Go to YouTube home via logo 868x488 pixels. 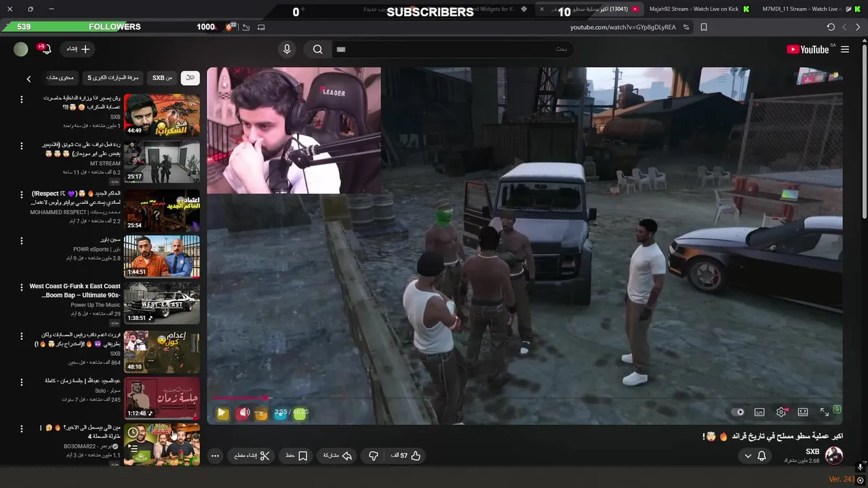(807, 49)
